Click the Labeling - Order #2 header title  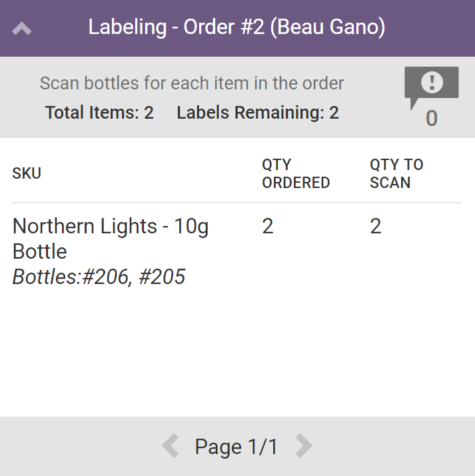(237, 27)
